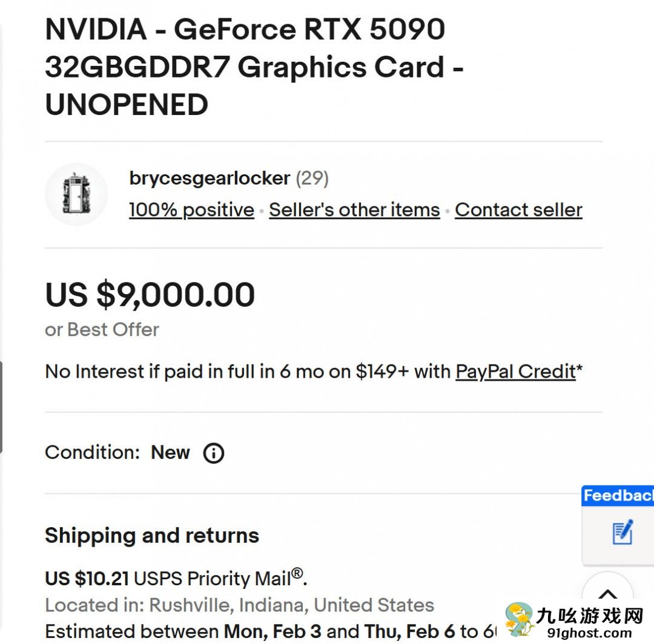
Task: Click the US $9,000.00 price
Action: 150,295
